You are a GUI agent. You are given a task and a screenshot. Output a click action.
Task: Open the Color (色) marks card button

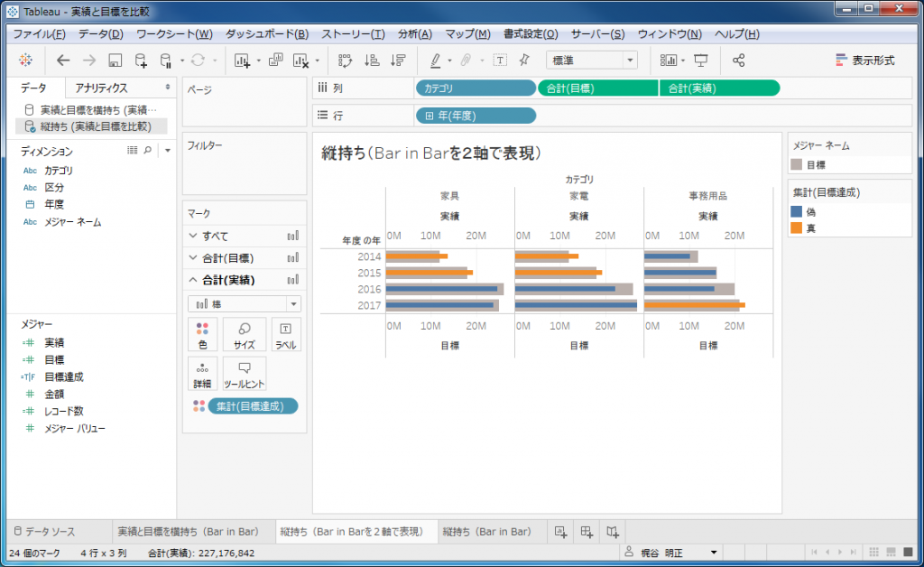pos(202,334)
